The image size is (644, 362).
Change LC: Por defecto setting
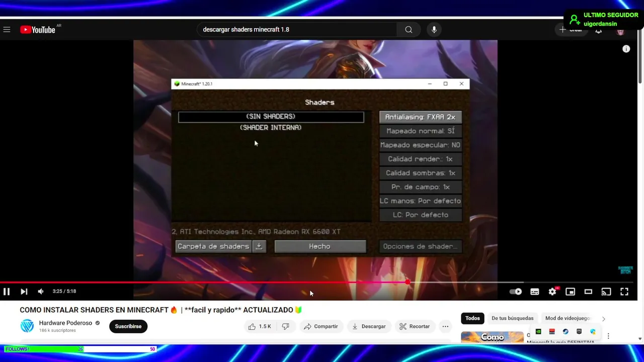pos(420,215)
